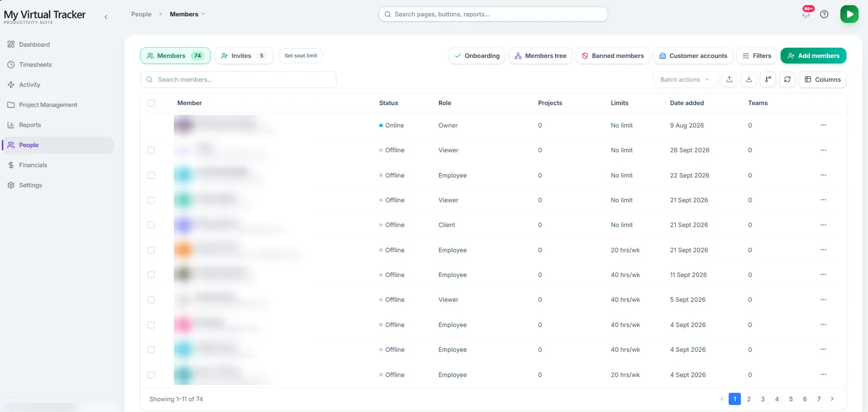Click the 'Owner' role cell

(x=448, y=125)
